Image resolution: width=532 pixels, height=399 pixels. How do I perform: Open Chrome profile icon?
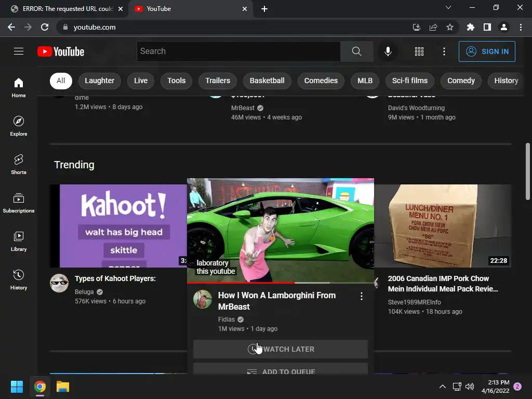[504, 27]
